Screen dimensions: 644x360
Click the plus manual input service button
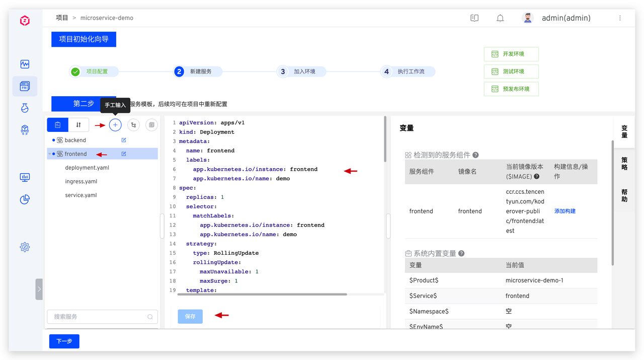click(115, 125)
